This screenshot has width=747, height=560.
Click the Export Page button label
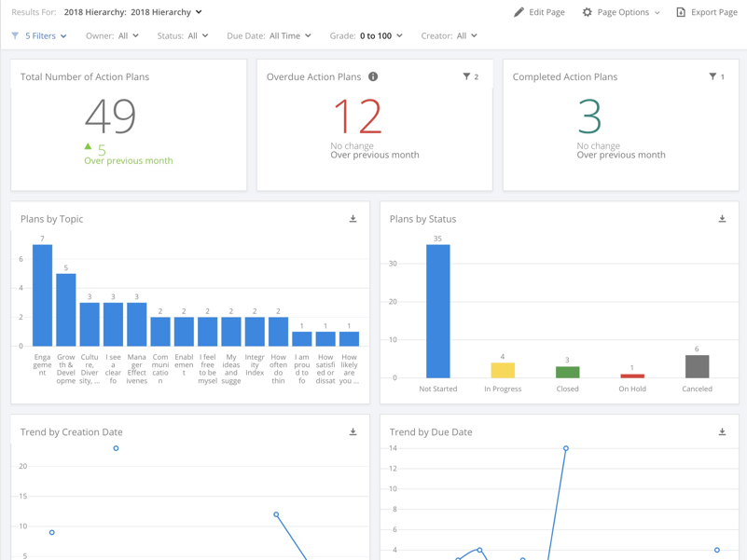pyautogui.click(x=714, y=12)
